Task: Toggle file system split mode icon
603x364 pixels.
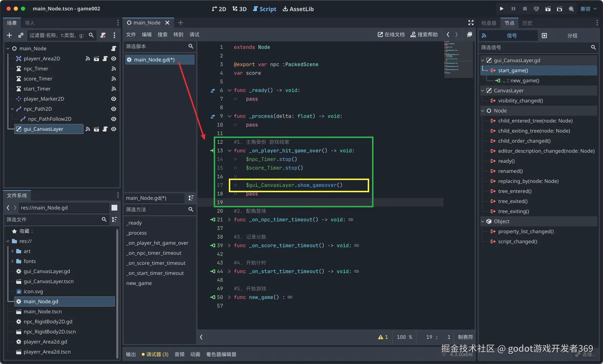Action: [114, 208]
